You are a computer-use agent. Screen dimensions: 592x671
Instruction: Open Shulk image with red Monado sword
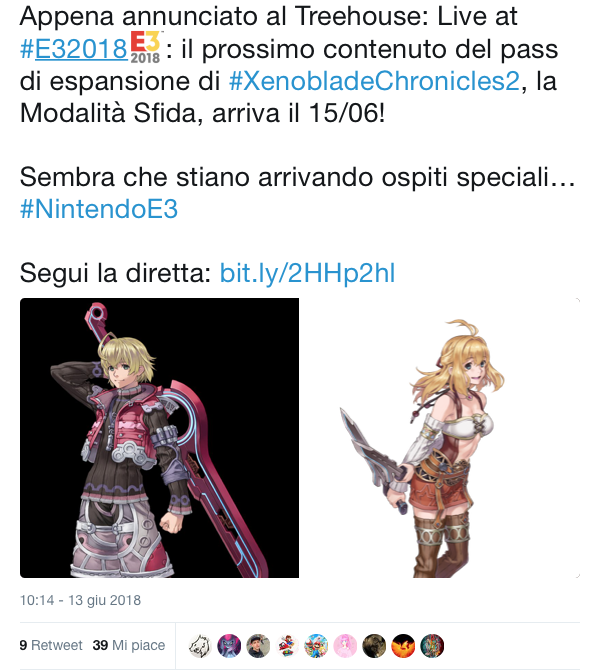(x=159, y=438)
